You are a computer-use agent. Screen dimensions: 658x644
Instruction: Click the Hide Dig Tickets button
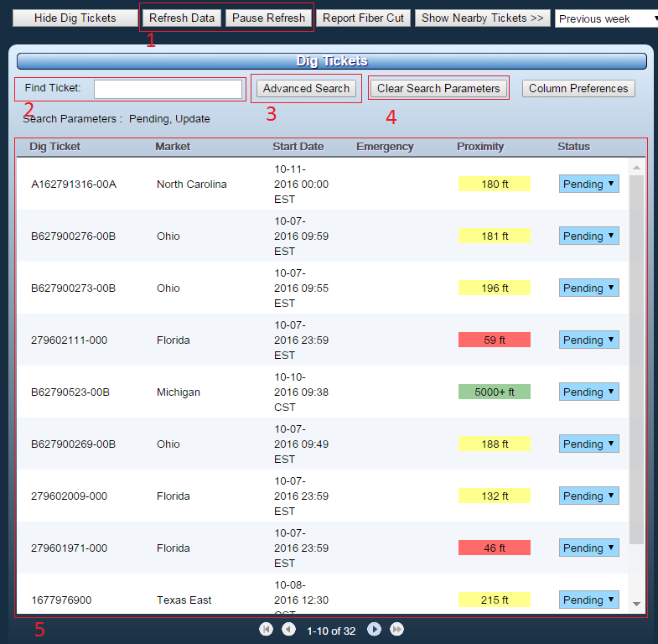[x=75, y=18]
